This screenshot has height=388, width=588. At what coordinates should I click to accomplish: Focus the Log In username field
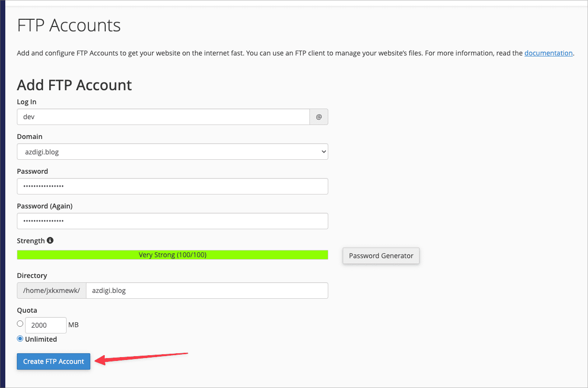coord(163,117)
